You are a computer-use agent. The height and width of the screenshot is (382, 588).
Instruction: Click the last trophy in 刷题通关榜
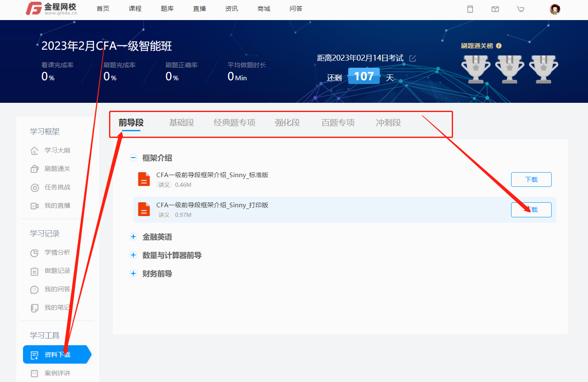[x=543, y=69]
